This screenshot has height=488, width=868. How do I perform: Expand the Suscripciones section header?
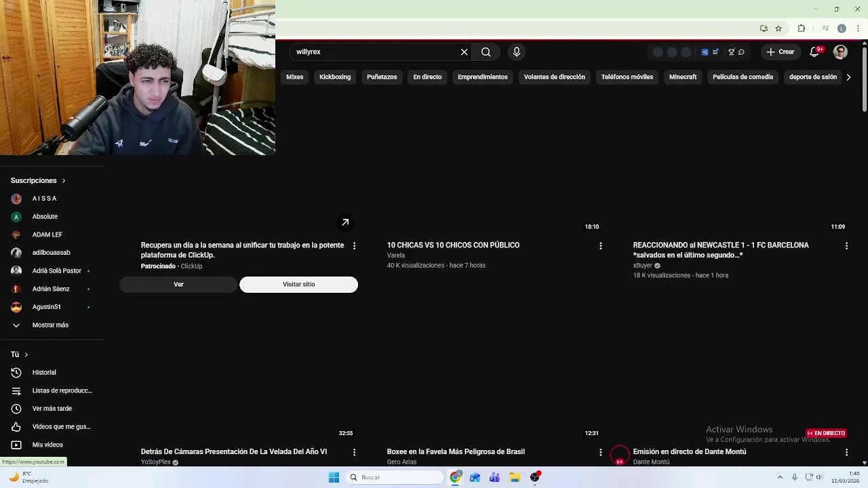tap(38, 180)
